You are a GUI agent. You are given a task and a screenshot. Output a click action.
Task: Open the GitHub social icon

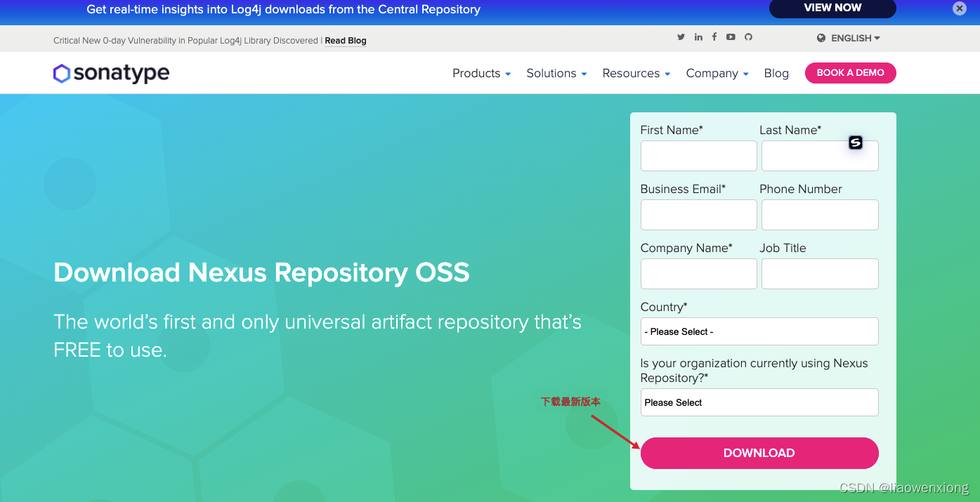[x=748, y=37]
